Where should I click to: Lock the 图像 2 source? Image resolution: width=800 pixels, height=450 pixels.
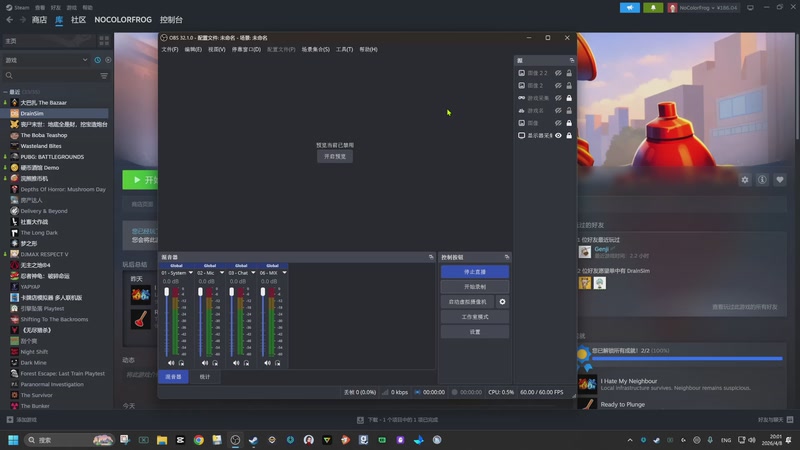569,85
